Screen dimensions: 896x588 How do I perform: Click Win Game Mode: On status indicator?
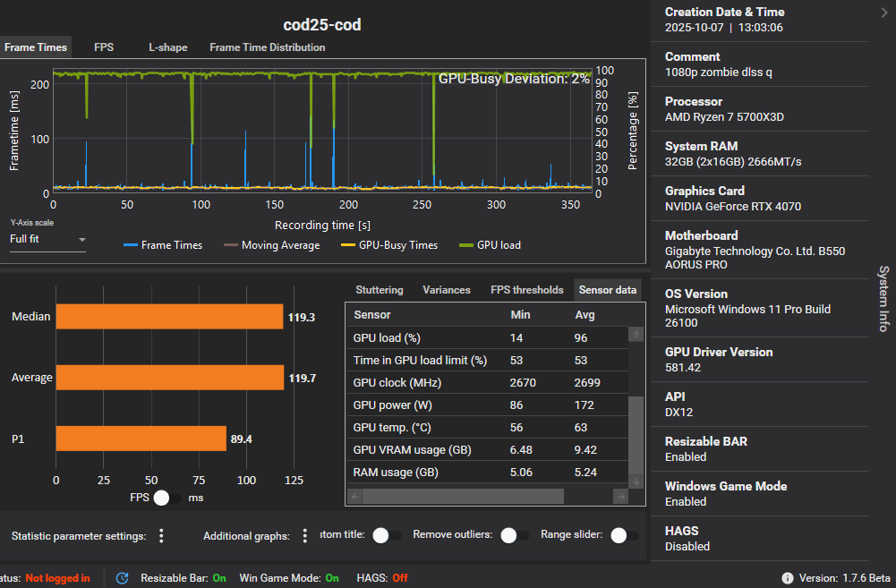tap(289, 578)
